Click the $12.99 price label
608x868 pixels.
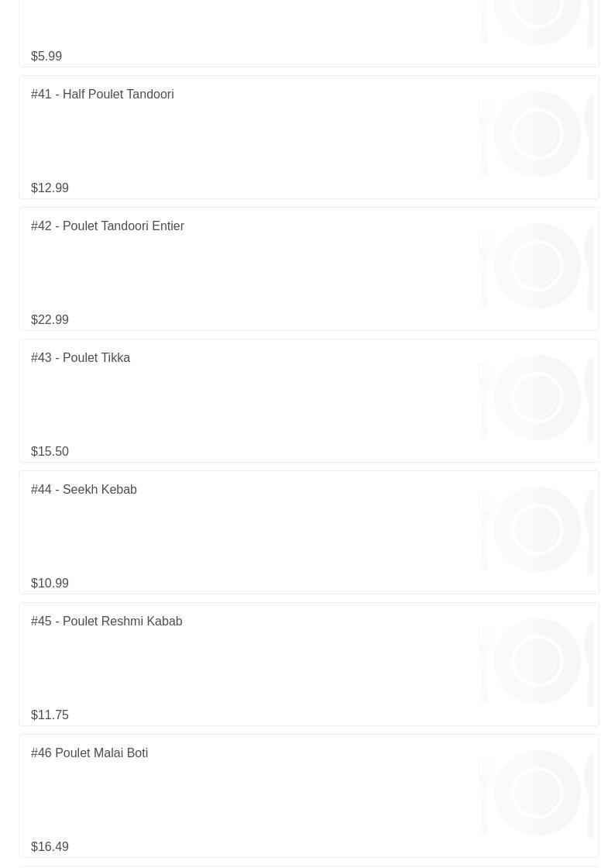(x=50, y=188)
